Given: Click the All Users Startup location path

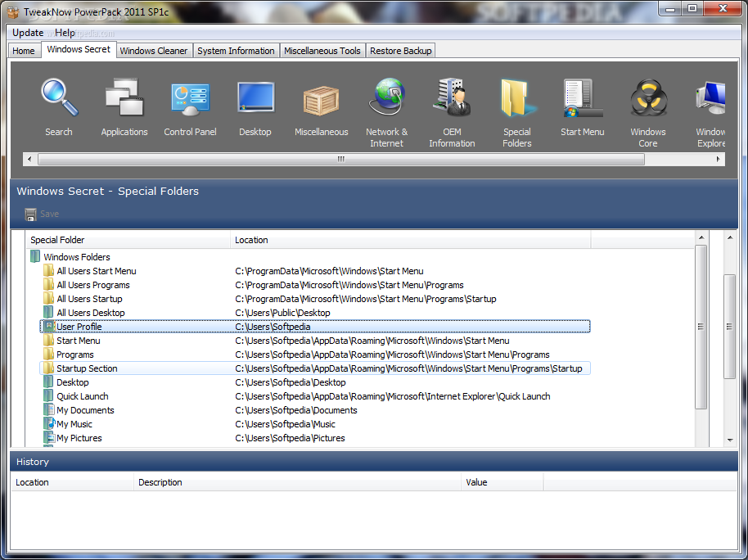Looking at the screenshot, I should [x=366, y=299].
